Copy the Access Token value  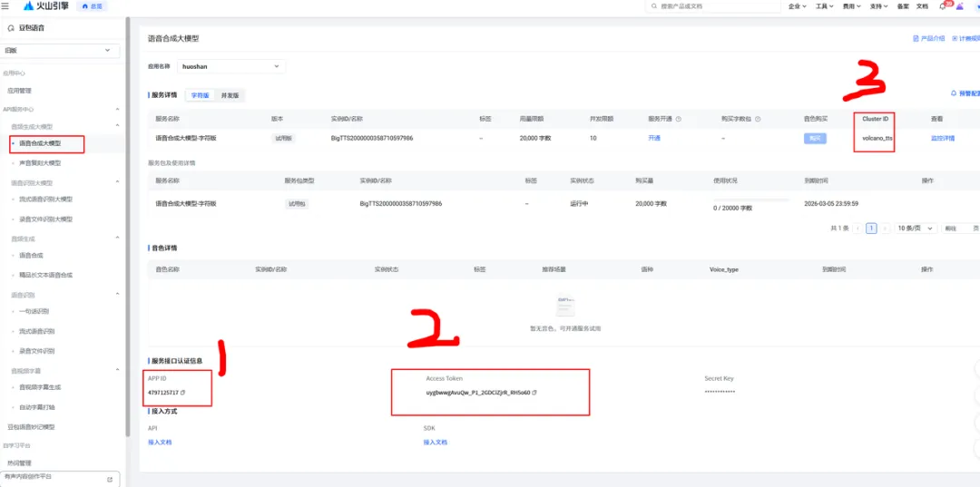(534, 393)
